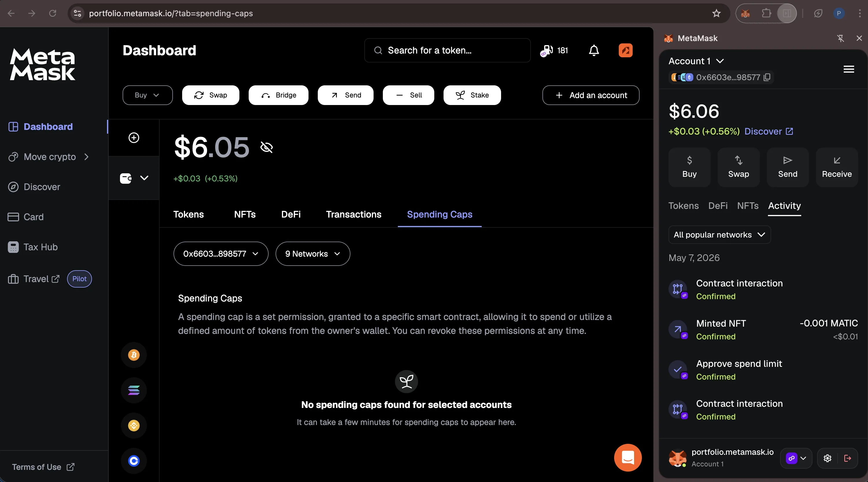The image size is (868, 482).
Task: Open the 9 Networks filter dropdown
Action: pyautogui.click(x=313, y=254)
